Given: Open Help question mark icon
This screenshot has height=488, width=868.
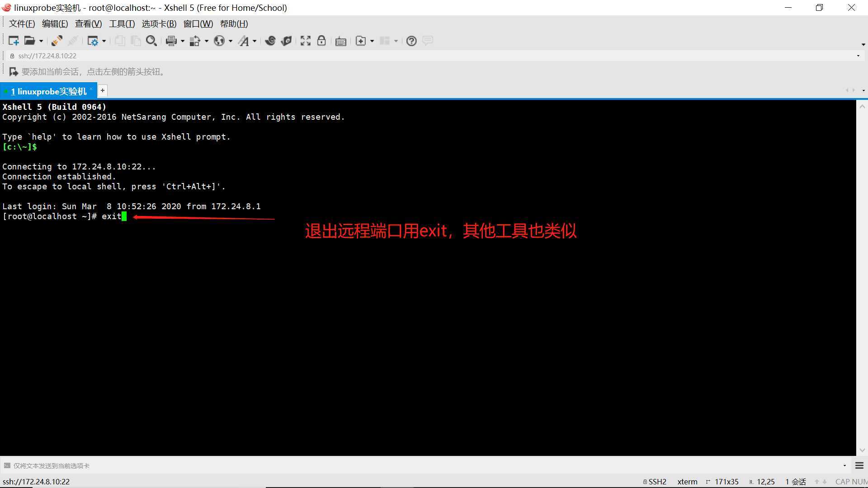Looking at the screenshot, I should click(411, 41).
